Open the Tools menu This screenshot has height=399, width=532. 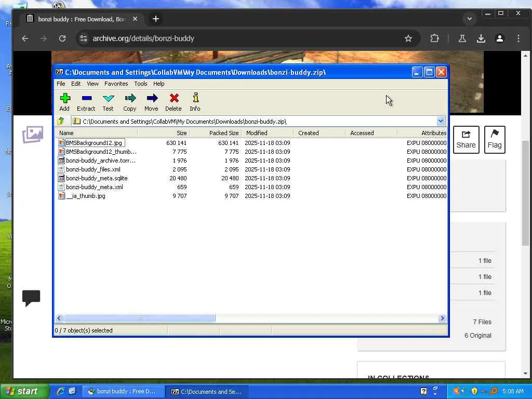140,84
